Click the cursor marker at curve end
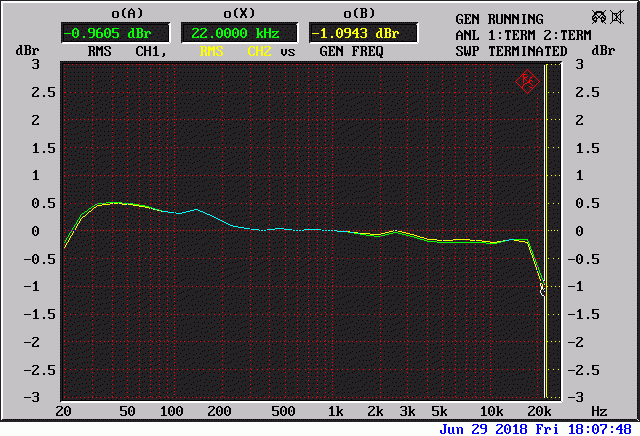640x436 pixels. (x=542, y=289)
